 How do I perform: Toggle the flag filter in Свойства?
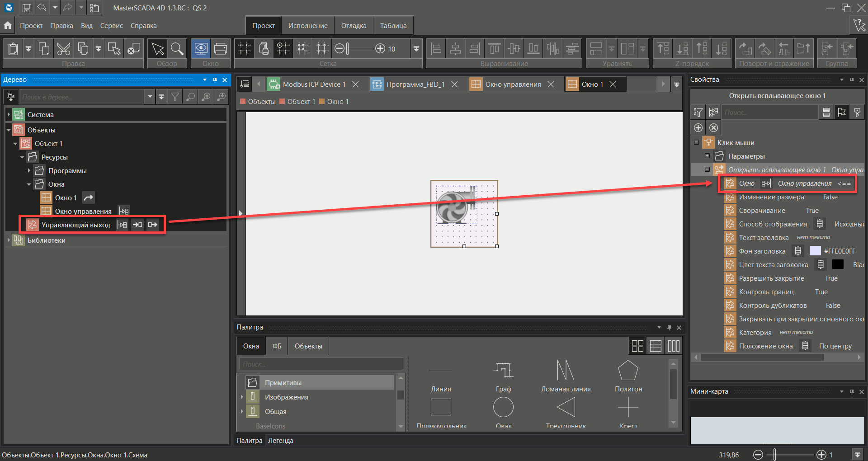(x=842, y=113)
